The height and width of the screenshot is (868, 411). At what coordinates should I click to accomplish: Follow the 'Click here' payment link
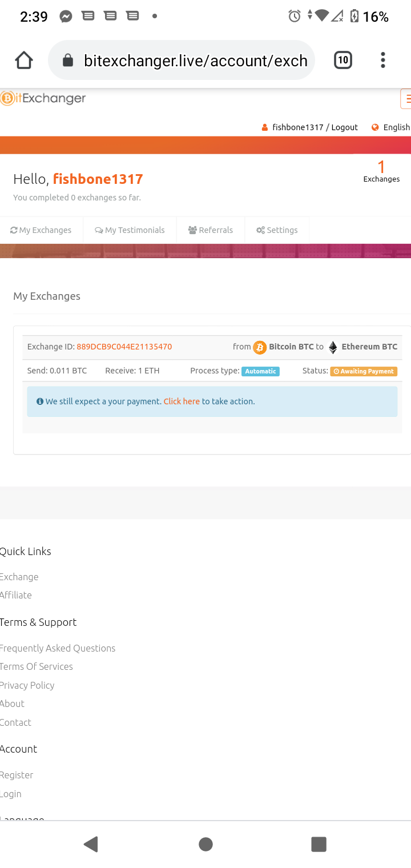point(182,401)
